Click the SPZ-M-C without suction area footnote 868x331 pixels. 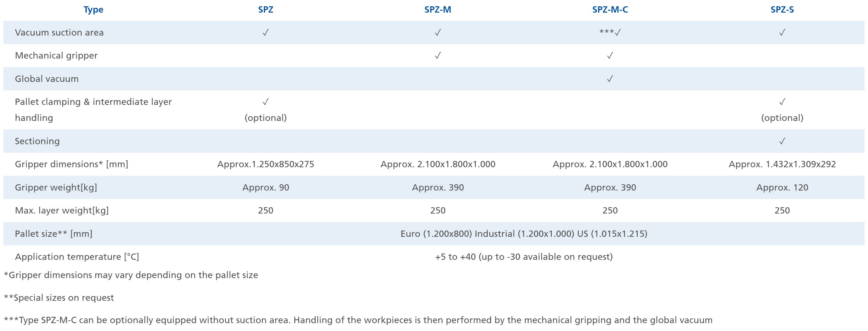[358, 320]
